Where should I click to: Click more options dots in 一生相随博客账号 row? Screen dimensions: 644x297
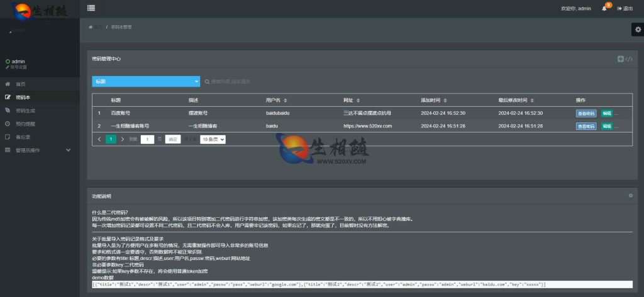click(616, 127)
